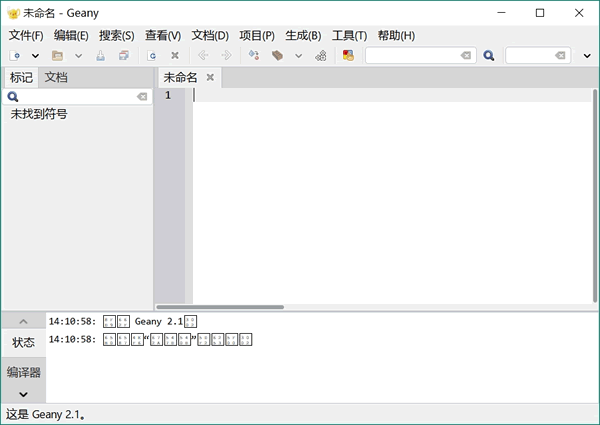Viewport: 600px width, 425px height.
Task: Click the Open file toolbar icon
Action: click(x=57, y=56)
